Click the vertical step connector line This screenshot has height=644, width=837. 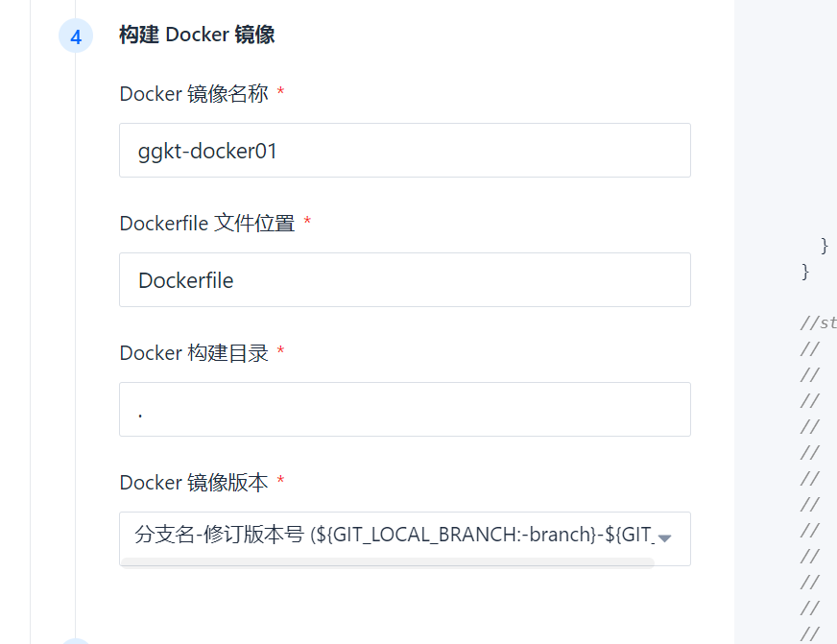pos(76,336)
